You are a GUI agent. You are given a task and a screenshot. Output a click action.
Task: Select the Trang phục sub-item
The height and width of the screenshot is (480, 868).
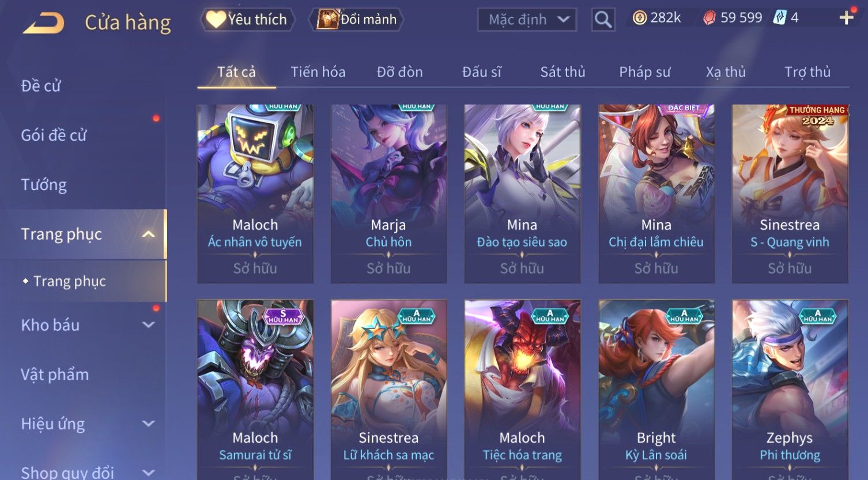[x=69, y=281]
